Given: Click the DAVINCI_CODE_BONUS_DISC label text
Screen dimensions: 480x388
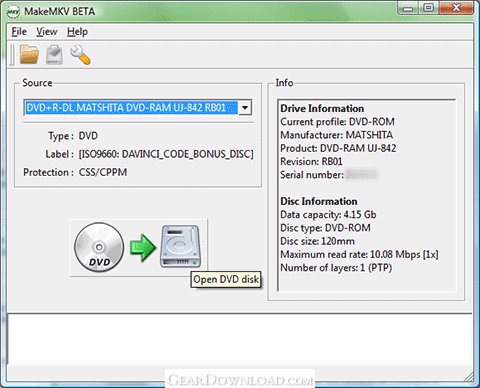Looking at the screenshot, I should tap(166, 154).
